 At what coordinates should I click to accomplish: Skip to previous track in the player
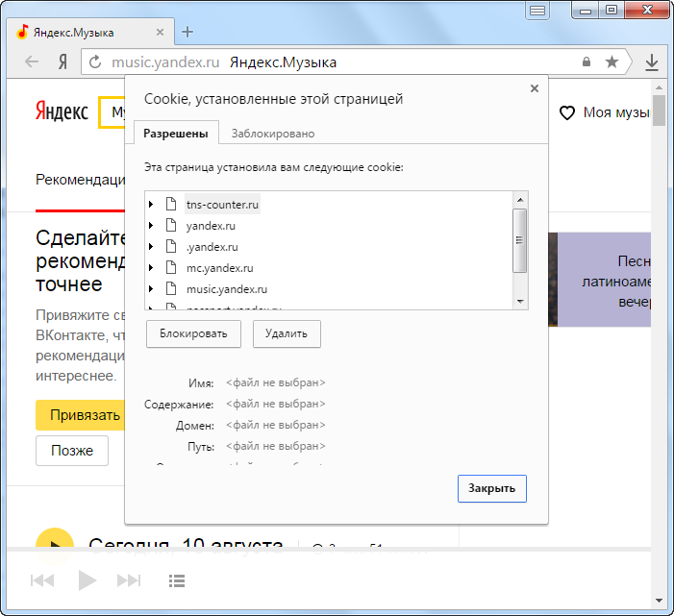pos(42,580)
